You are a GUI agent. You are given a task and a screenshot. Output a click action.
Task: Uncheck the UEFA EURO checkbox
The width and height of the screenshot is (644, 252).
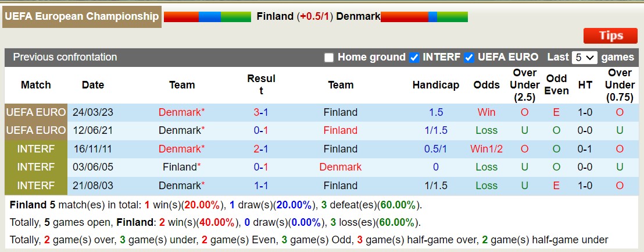pyautogui.click(x=469, y=58)
